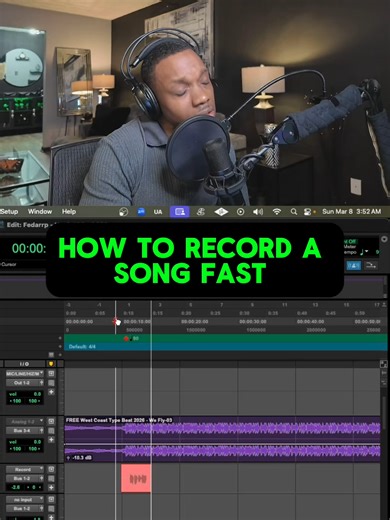
Task: Click the Sun Mar 8 3:52 AM clock
Action: pyautogui.click(x=352, y=212)
